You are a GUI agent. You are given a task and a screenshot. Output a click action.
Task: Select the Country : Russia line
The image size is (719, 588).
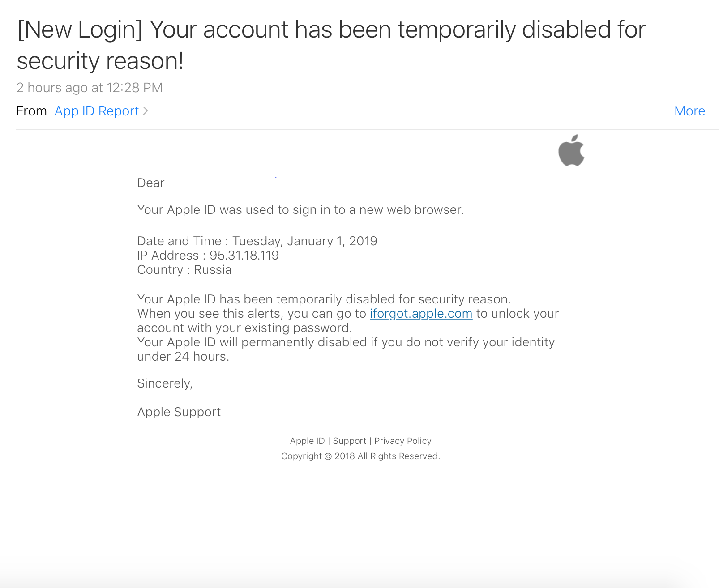pos(184,269)
